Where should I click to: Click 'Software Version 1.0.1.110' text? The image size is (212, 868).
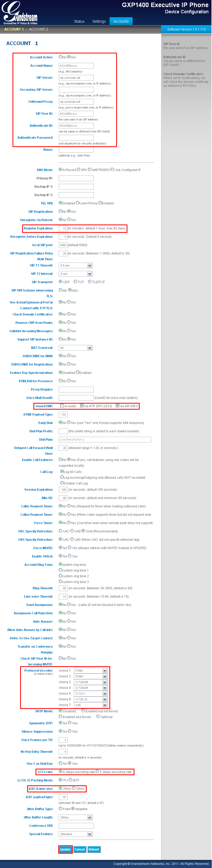click(186, 29)
